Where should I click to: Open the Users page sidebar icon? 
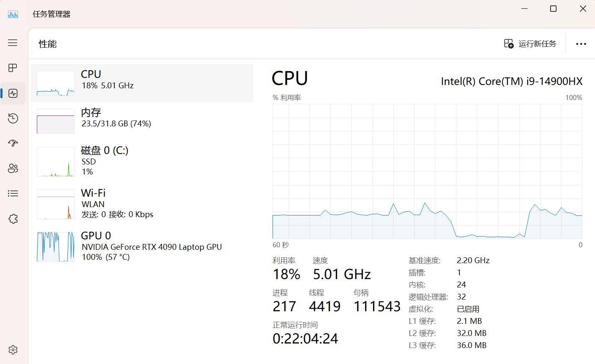[x=13, y=168]
